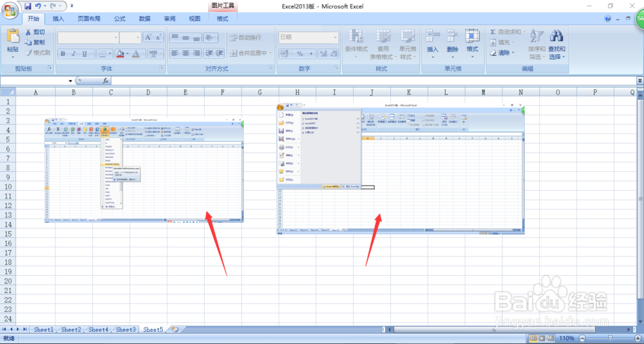Change text orientation

pos(210,37)
